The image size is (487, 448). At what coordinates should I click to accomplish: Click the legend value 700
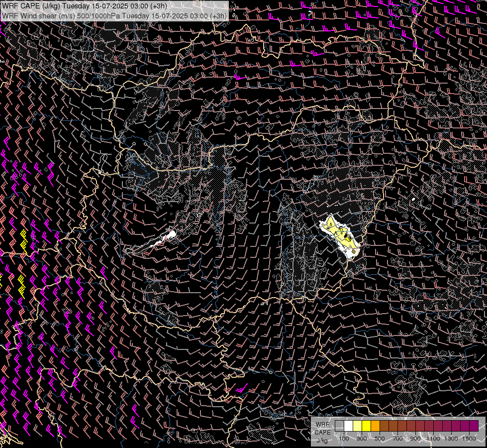[397, 439]
